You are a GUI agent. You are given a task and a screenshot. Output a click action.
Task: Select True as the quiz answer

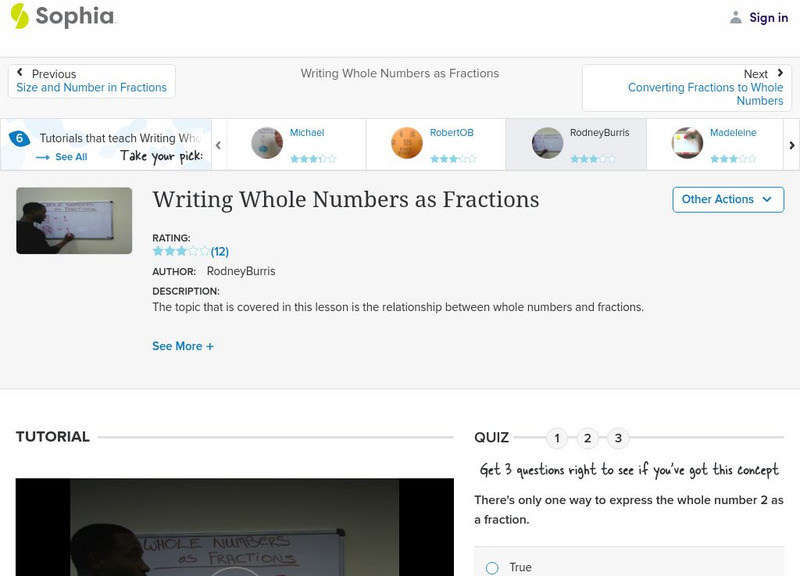click(x=491, y=567)
